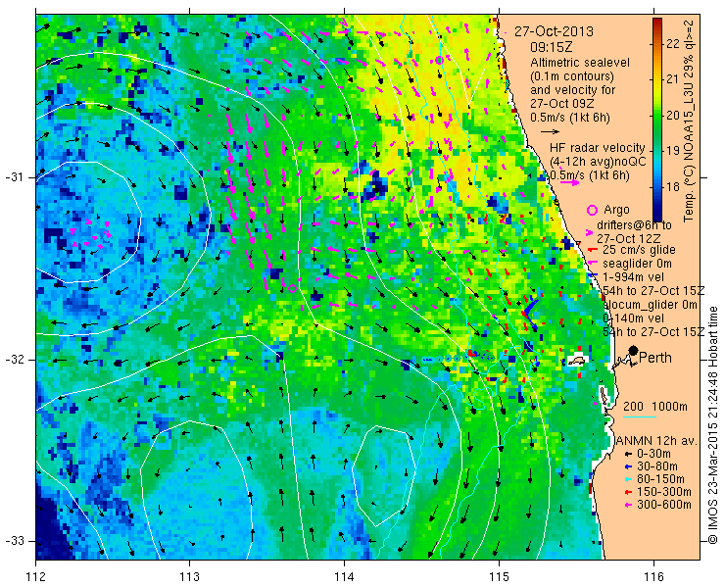This screenshot has width=725, height=588.
Task: Click the (4-12h avg)noQC text
Action: point(598,162)
